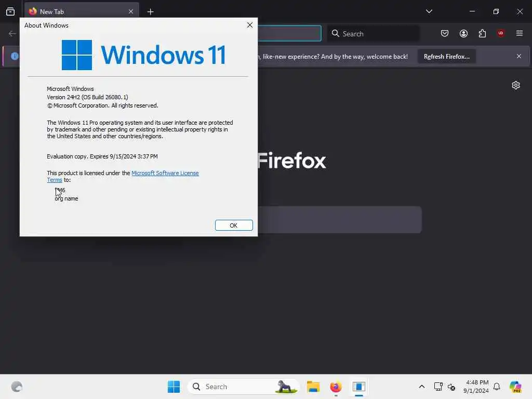Viewport: 532px width, 399px height.
Task: Click 'Evaluation copy. Expires 9/15/2024' text
Action: 102,156
